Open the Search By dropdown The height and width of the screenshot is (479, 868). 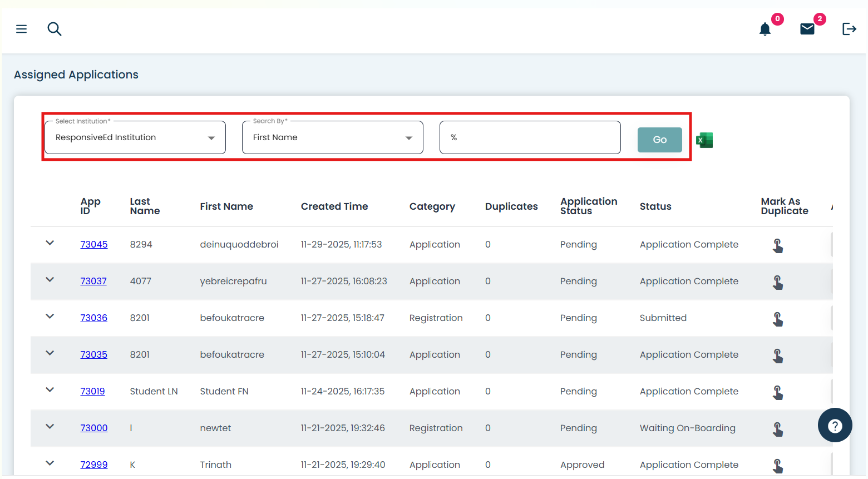click(x=333, y=137)
